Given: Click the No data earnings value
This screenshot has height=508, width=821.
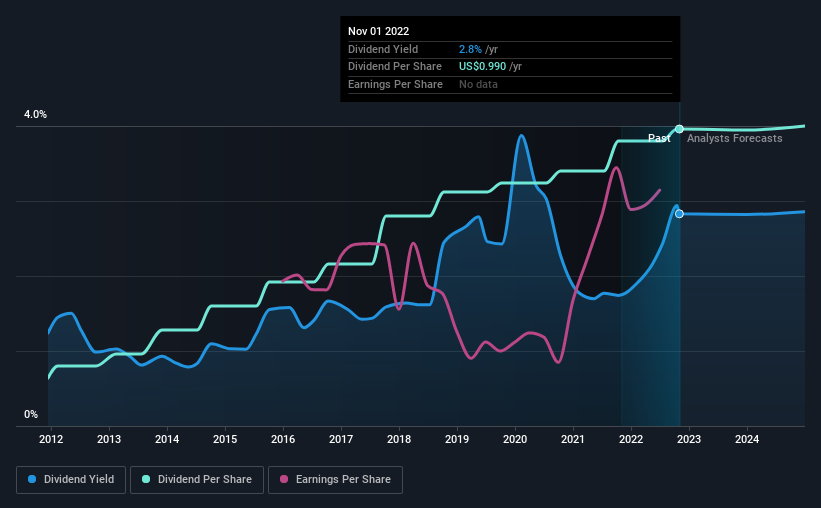Looking at the screenshot, I should [479, 84].
